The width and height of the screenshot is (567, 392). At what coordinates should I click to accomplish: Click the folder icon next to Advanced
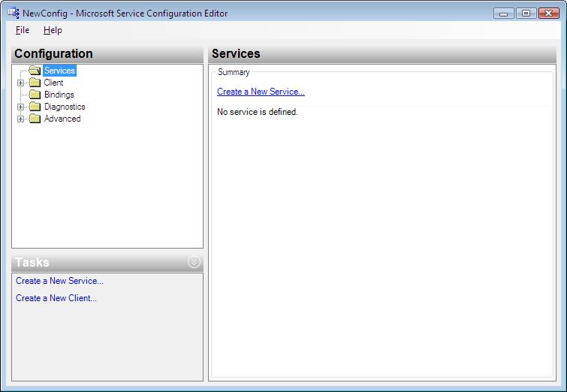point(35,119)
